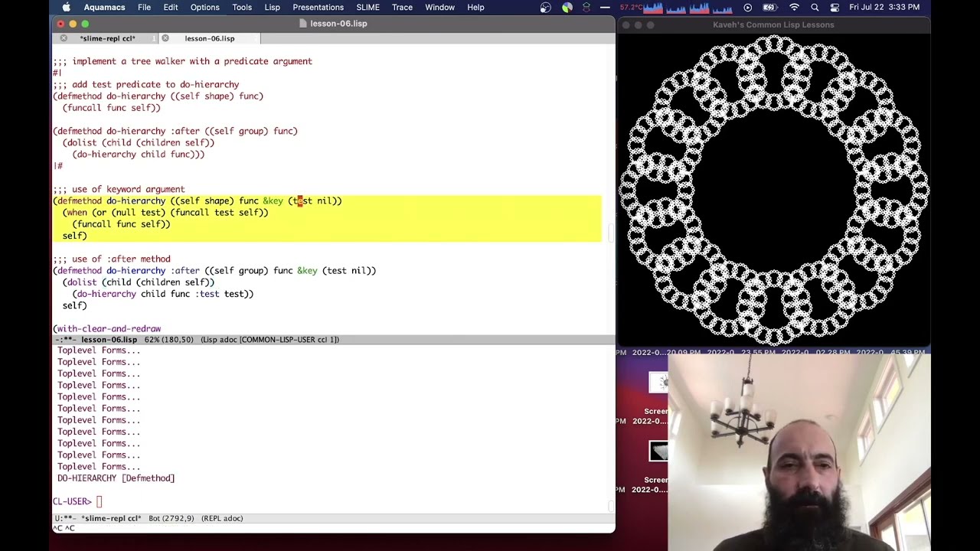Open the Tools menu
This screenshot has height=551, width=980.
pyautogui.click(x=242, y=8)
